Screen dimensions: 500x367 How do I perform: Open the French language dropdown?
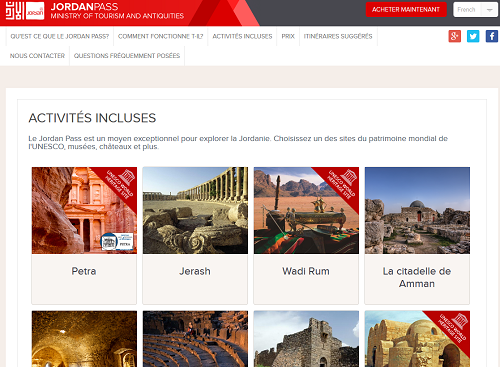476,10
